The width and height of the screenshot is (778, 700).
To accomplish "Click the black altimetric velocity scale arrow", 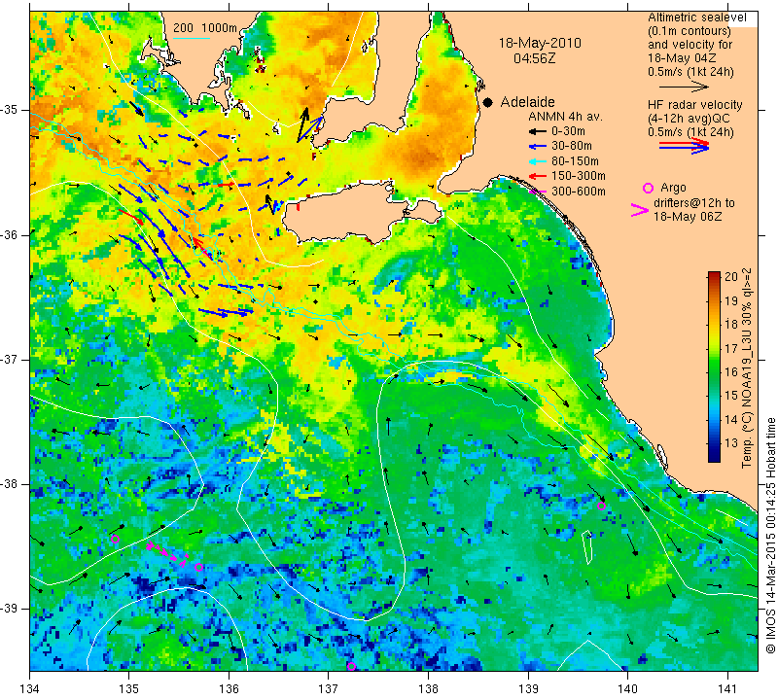I will pyautogui.click(x=684, y=87).
